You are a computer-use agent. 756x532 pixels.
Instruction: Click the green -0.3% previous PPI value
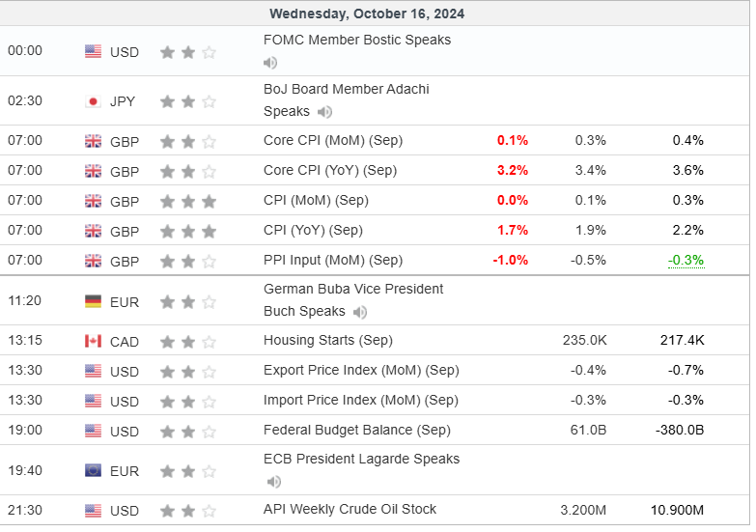tap(687, 260)
